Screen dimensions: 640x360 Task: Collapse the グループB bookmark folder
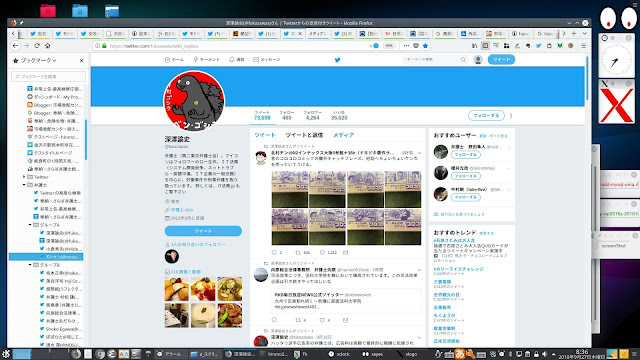(30, 265)
